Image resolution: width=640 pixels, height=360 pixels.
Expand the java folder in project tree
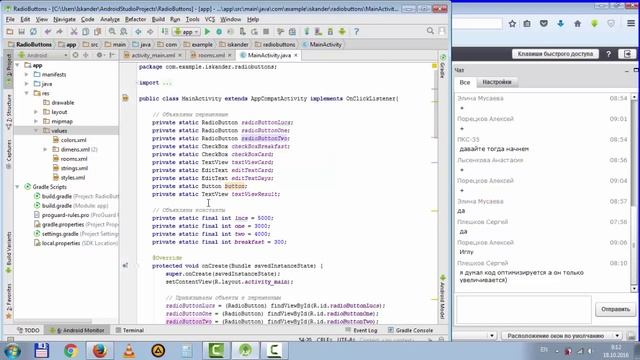click(x=27, y=84)
